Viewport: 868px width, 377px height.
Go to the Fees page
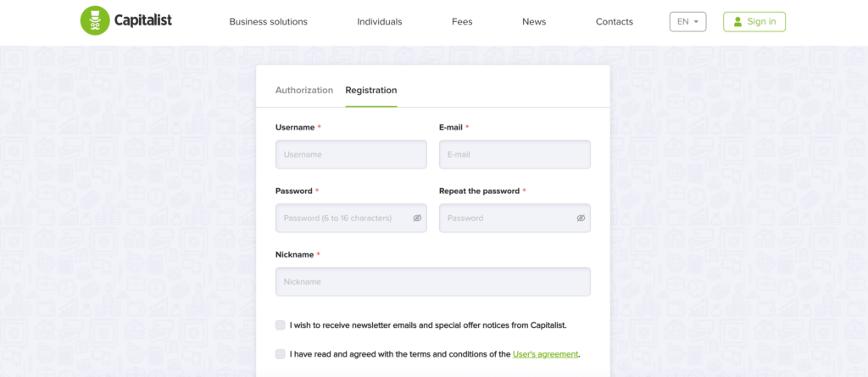point(462,21)
